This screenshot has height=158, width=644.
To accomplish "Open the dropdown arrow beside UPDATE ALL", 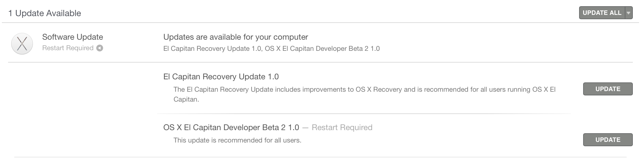I will (x=628, y=13).
